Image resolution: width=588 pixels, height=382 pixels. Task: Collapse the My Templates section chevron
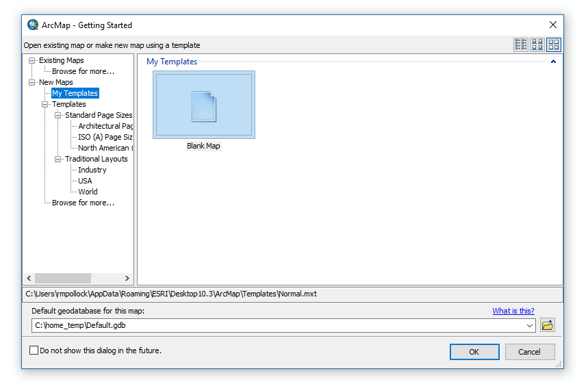point(553,62)
